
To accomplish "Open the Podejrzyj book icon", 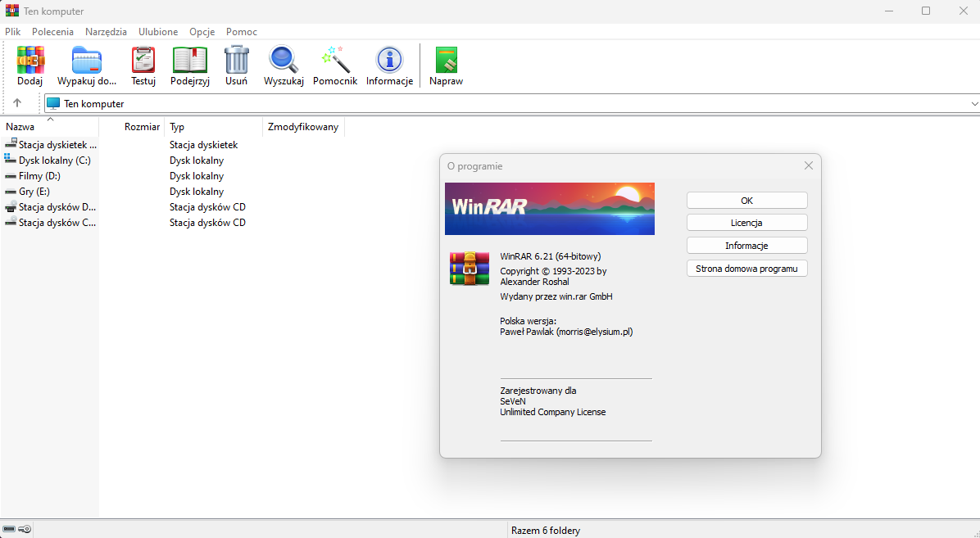I will coord(189,60).
